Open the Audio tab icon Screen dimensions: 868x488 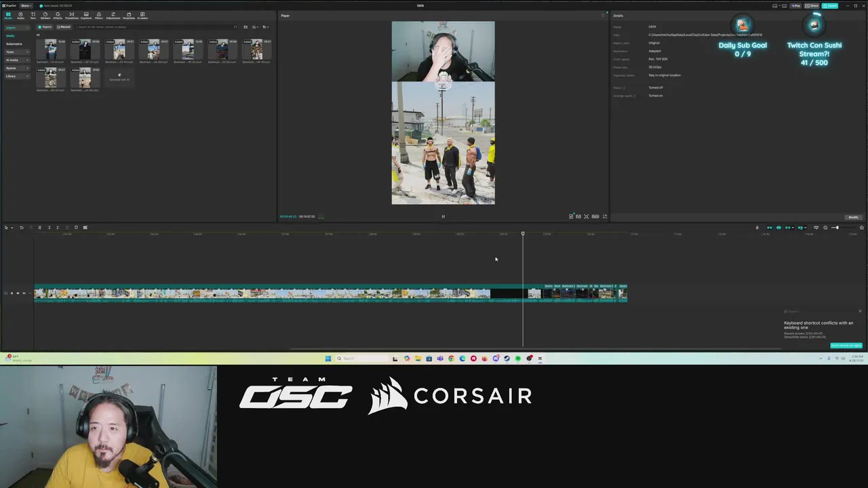20,16
